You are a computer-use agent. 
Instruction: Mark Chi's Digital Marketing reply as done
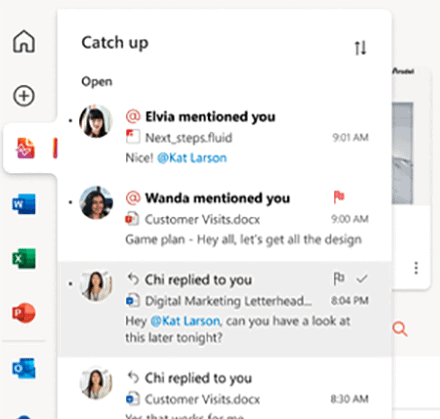click(x=362, y=278)
